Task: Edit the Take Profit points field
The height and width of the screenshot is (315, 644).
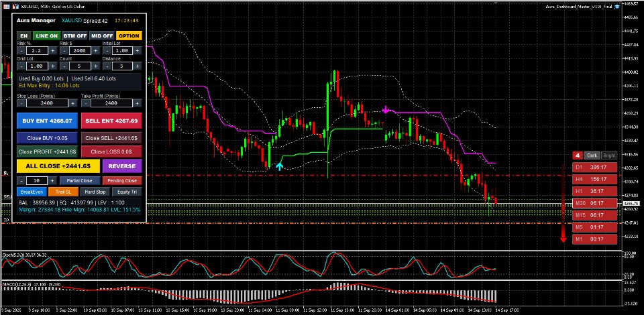Action: point(111,103)
